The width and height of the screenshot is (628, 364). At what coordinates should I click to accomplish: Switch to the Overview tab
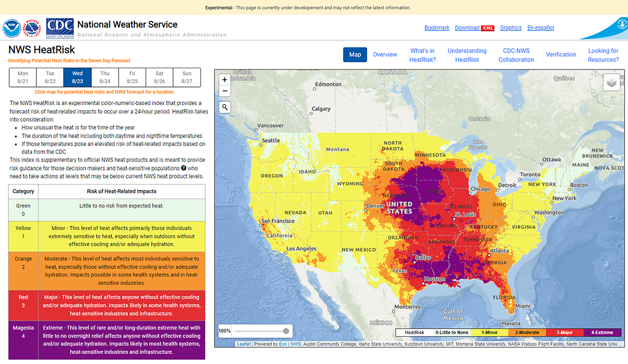385,55
